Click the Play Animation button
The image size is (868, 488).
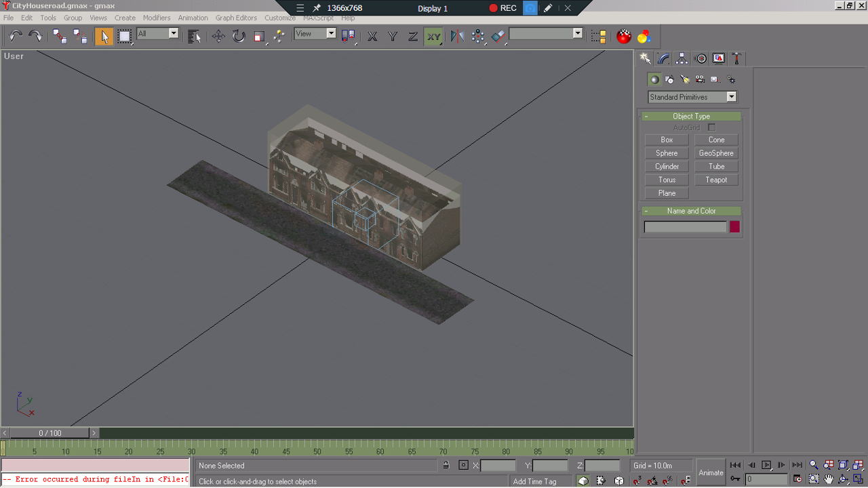coord(766,465)
